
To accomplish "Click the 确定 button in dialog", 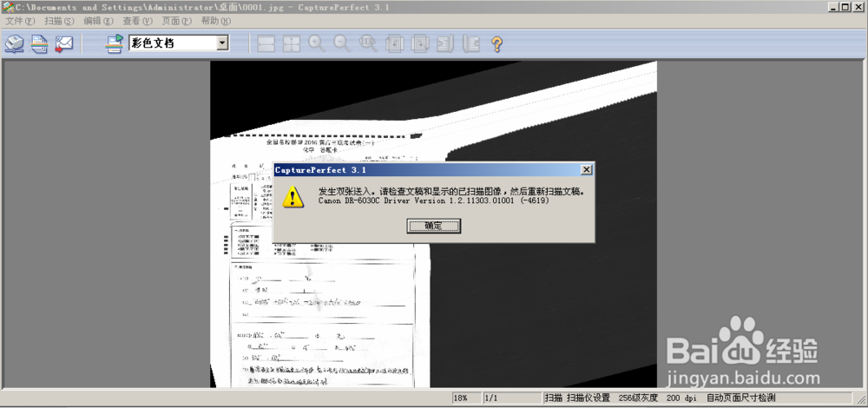I will (434, 226).
